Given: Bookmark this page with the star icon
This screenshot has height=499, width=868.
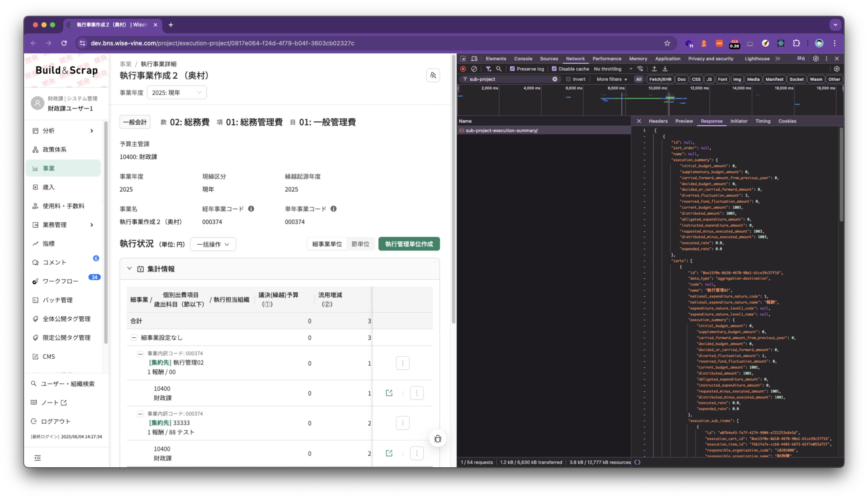Looking at the screenshot, I should pos(667,43).
